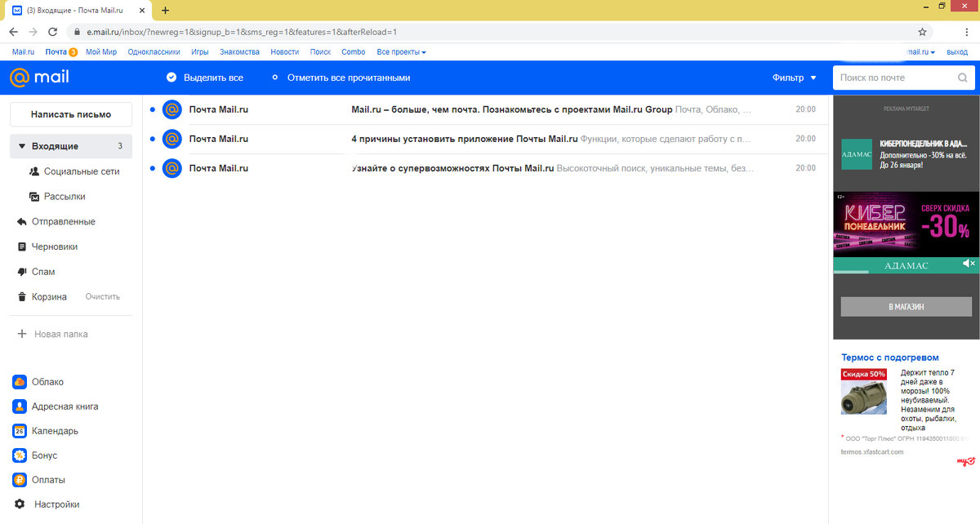980x524 pixels.
Task: Click in the Поиск по почте field
Action: coord(896,78)
